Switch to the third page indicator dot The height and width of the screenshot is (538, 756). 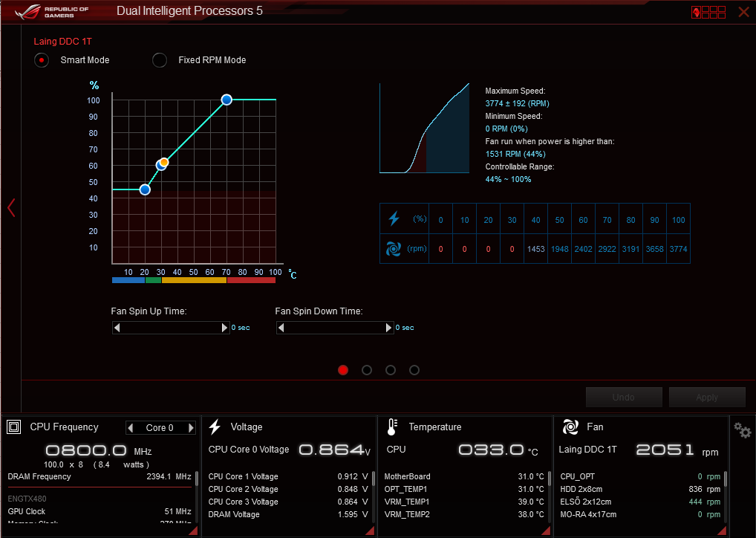pyautogui.click(x=391, y=370)
